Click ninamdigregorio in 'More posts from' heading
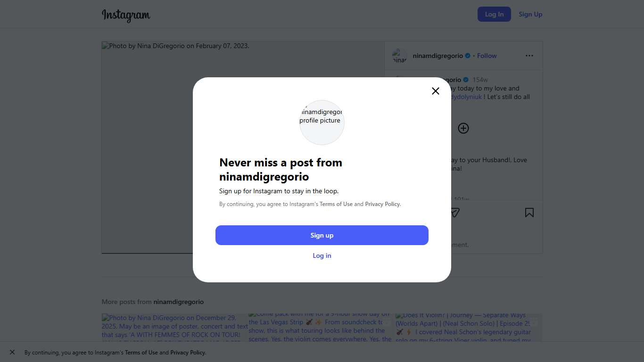Screen dimensions: 644x362 pos(179,302)
